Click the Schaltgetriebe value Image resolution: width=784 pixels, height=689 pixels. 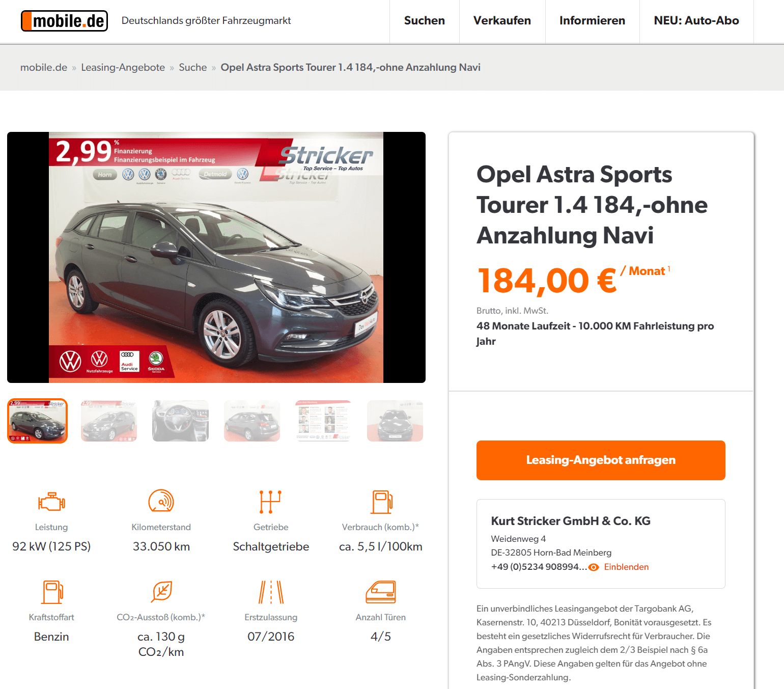pyautogui.click(x=271, y=546)
